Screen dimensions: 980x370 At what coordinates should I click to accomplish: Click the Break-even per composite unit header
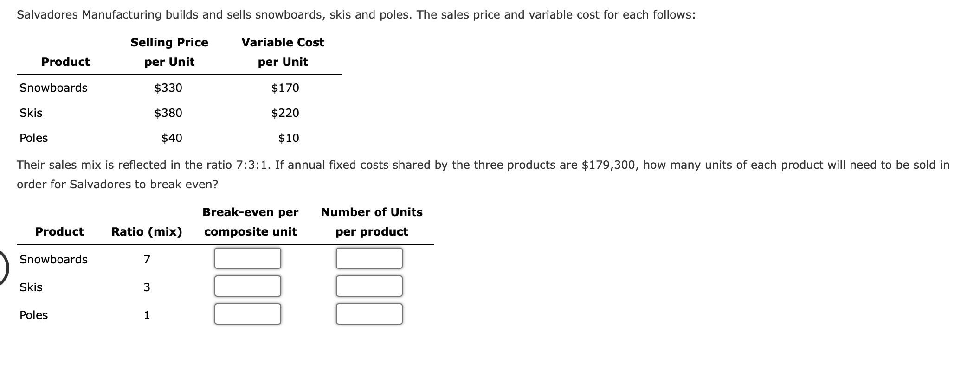[250, 222]
